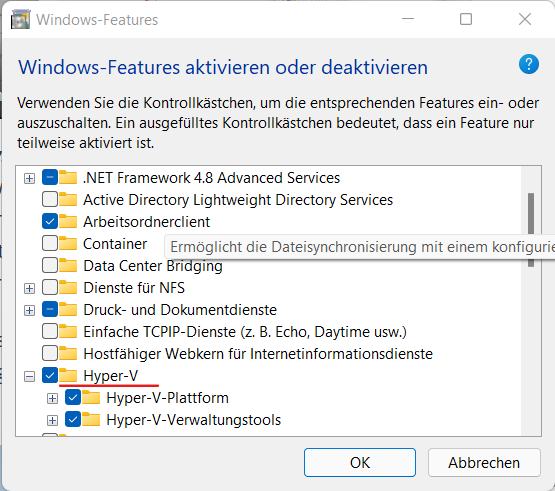Expand the .NET Framework 4.8 Advanced Services node
The width and height of the screenshot is (555, 491).
click(29, 178)
